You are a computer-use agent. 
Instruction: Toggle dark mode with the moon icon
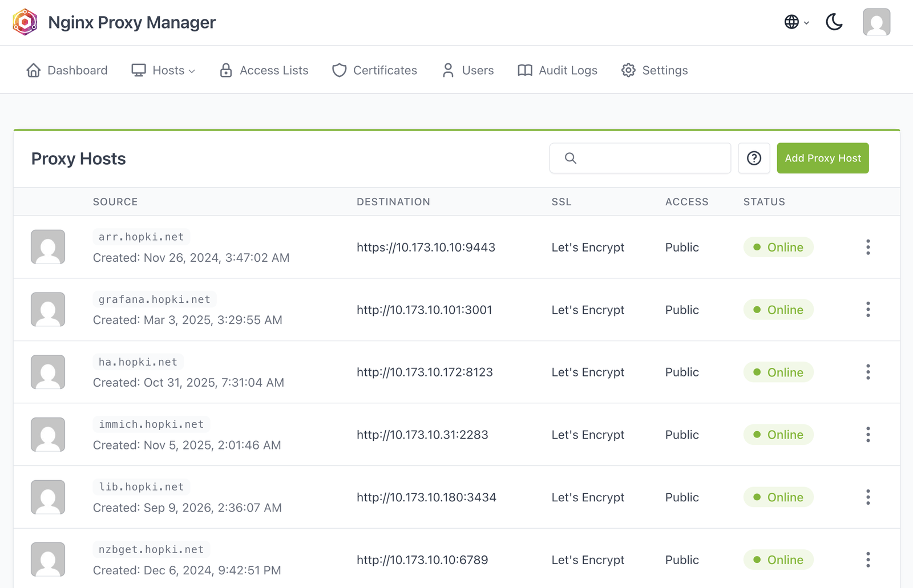click(x=834, y=22)
